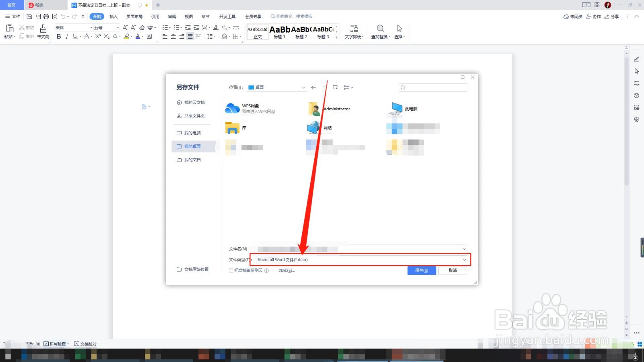Open the 库 Libraries folder
This screenshot has width=644, height=362.
(236, 128)
